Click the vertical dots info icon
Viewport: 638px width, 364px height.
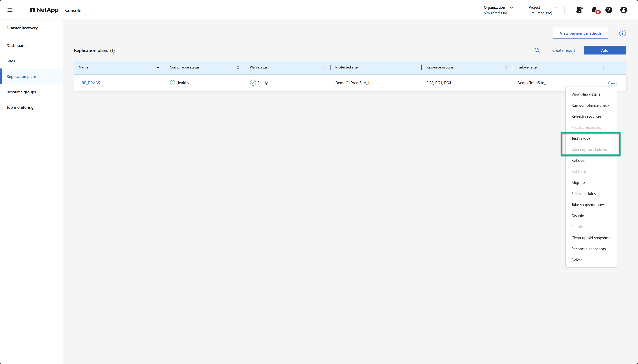[622, 33]
